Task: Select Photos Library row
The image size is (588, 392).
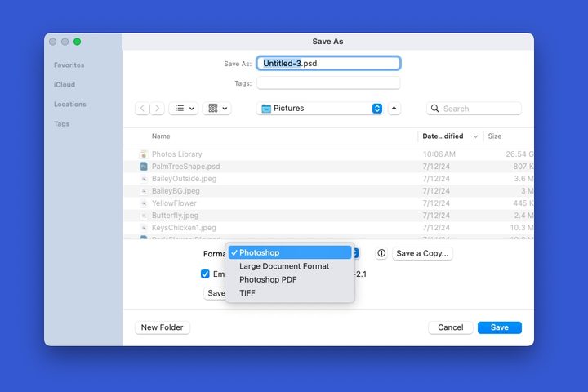Action: click(x=329, y=154)
